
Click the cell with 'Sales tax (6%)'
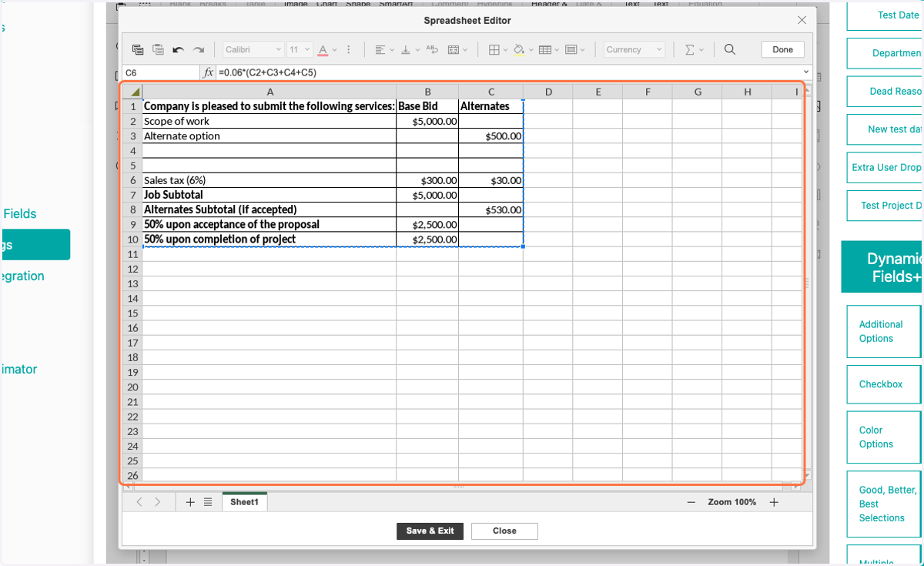(x=269, y=180)
